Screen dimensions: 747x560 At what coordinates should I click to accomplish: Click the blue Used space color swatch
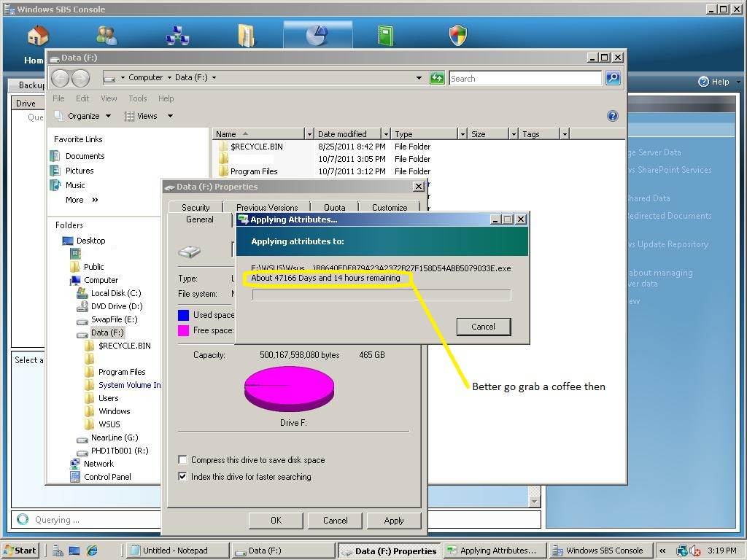pyautogui.click(x=184, y=315)
